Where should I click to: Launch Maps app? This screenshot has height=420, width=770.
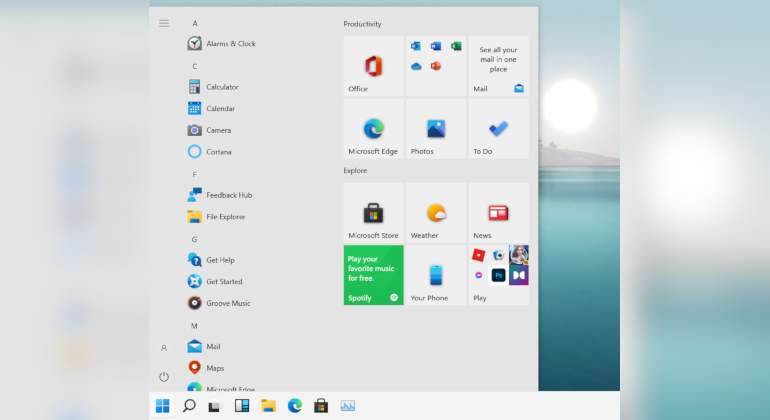pyautogui.click(x=206, y=368)
